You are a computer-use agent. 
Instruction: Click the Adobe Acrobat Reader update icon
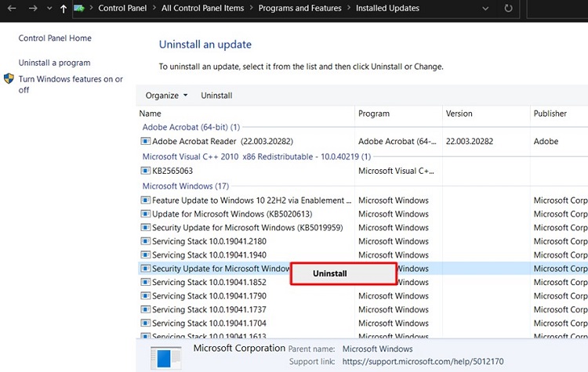click(145, 142)
